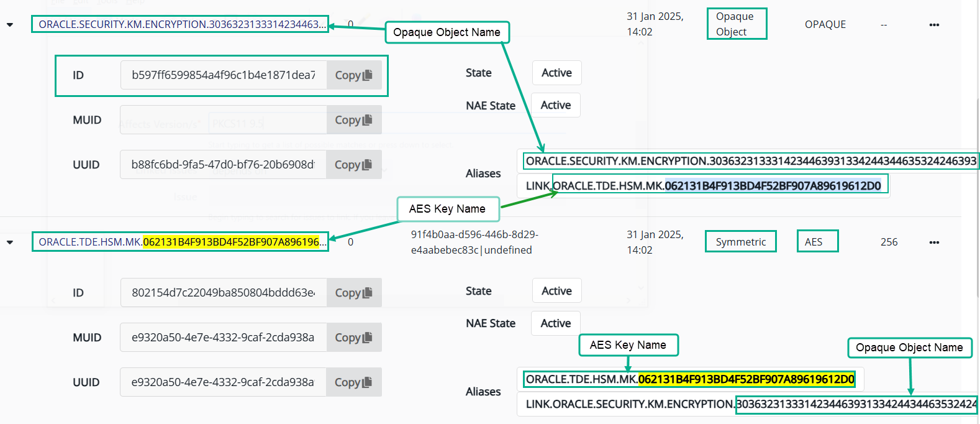Open the ORACLE.SECURITY.KM.ENCRYPTION key link
This screenshot has width=980, height=424.
point(180,24)
